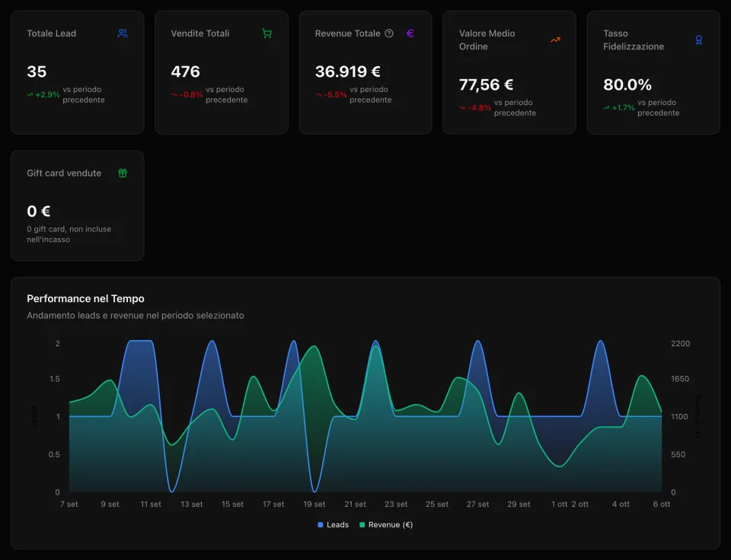Toggle the Leads series in chart legend
Viewport: 731px width, 560px height.
click(333, 524)
